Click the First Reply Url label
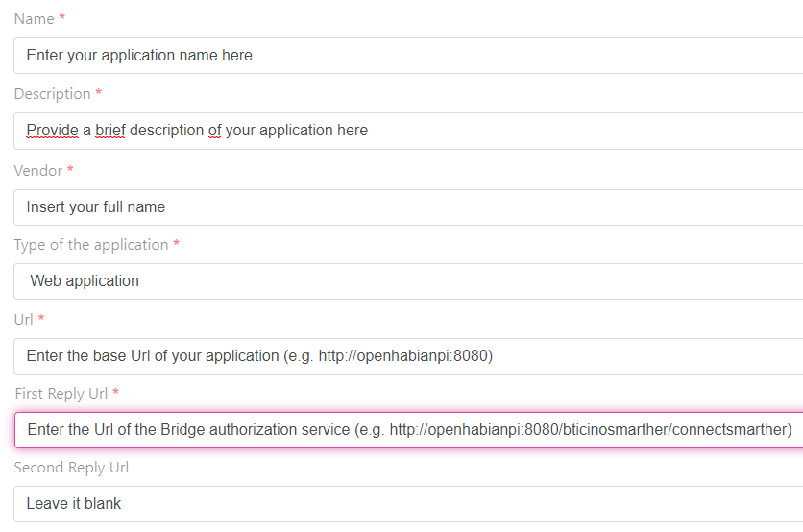This screenshot has width=803, height=532. coord(61,394)
